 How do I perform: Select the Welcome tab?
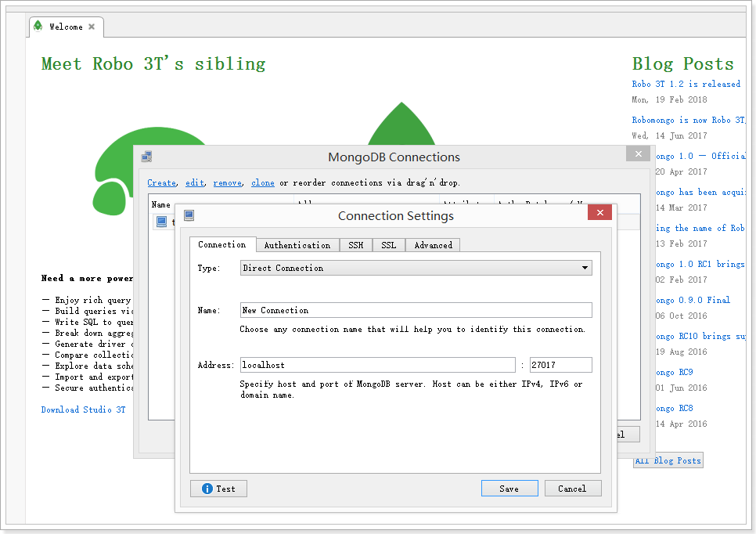coord(66,27)
